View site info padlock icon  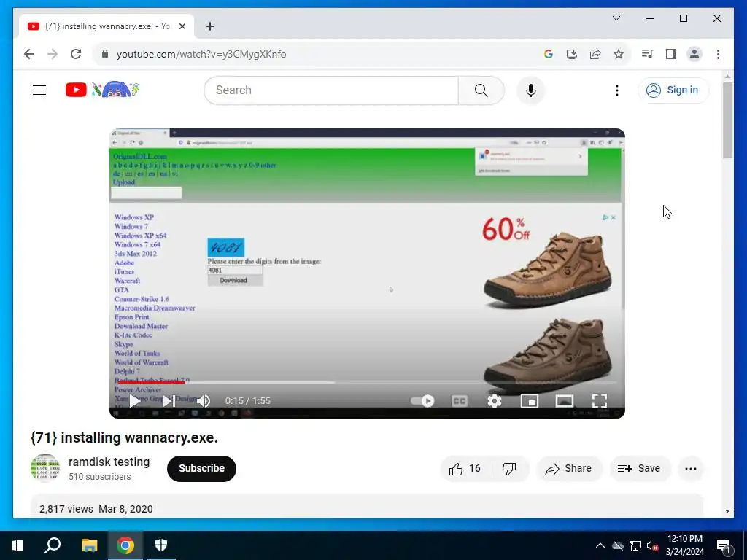click(105, 54)
